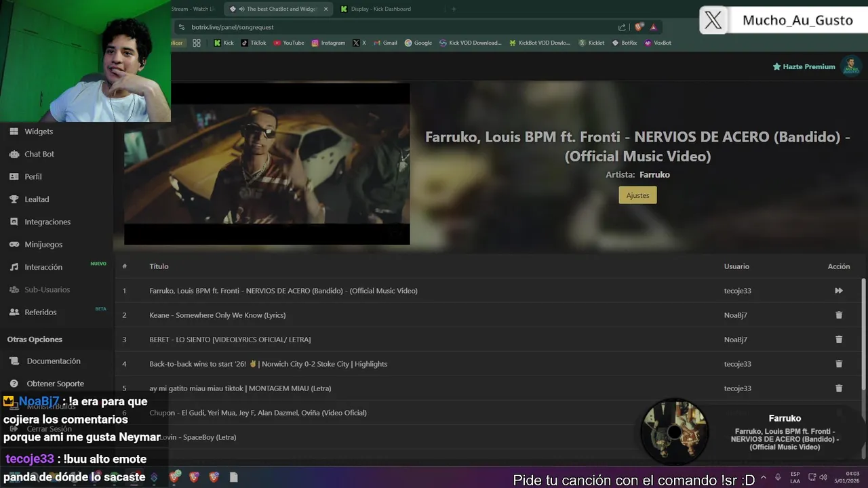
Task: Open Kick VOD Download bookmark
Action: click(470, 43)
